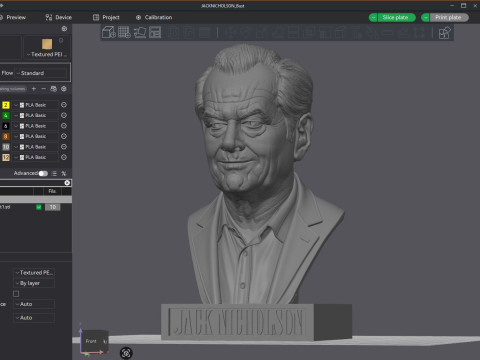Edit filament 2 preset icon

[64, 105]
